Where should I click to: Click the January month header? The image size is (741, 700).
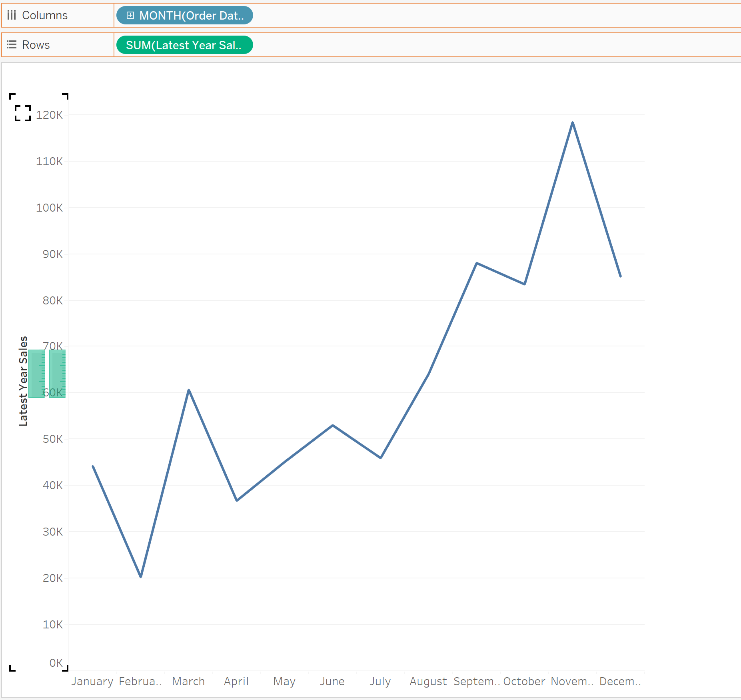click(92, 681)
